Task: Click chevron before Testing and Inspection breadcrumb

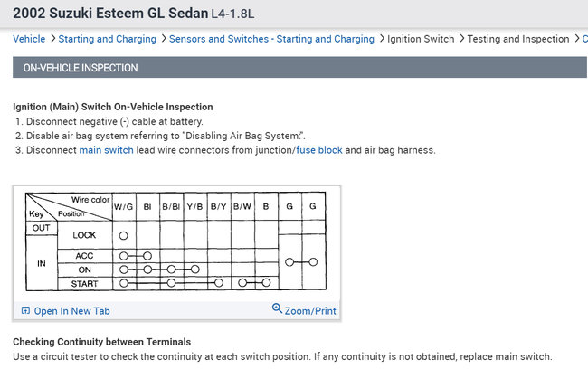Action: click(461, 39)
